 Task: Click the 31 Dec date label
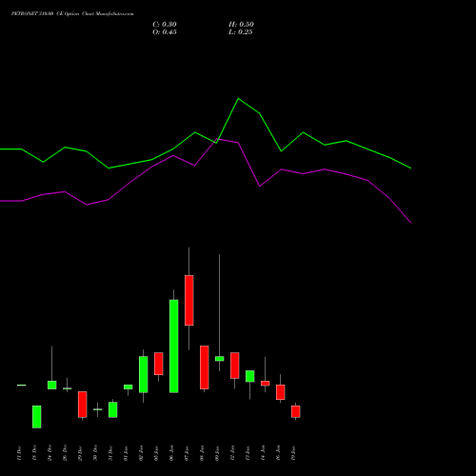pos(110,453)
